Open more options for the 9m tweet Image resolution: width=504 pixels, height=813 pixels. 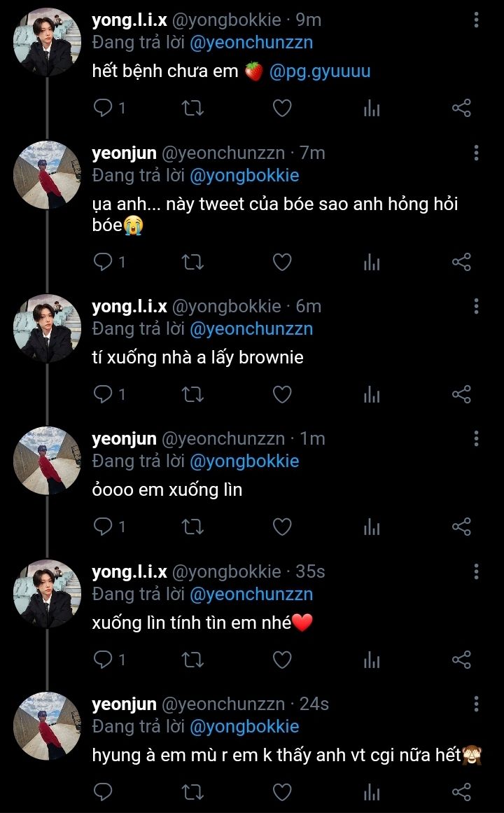[476, 20]
